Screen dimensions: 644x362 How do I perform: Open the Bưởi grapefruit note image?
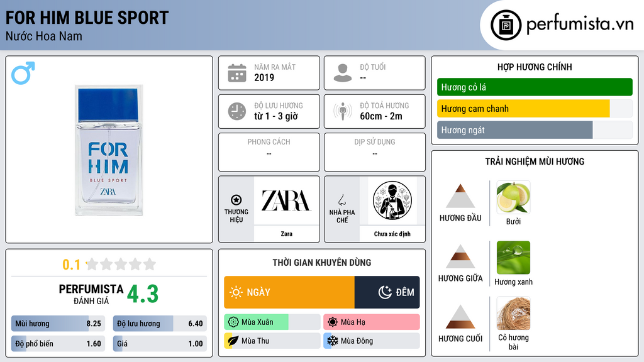pyautogui.click(x=513, y=197)
